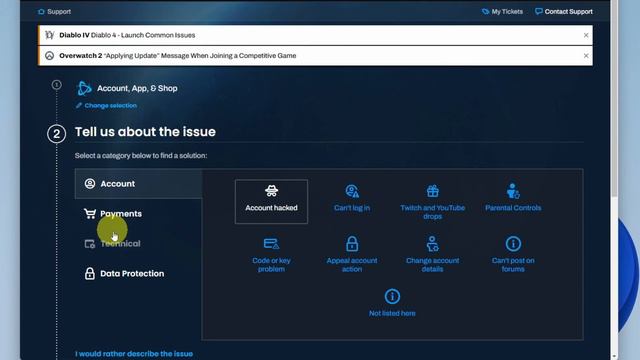Choose Change account details icon
Image resolution: width=640 pixels, height=360 pixels.
point(433,244)
